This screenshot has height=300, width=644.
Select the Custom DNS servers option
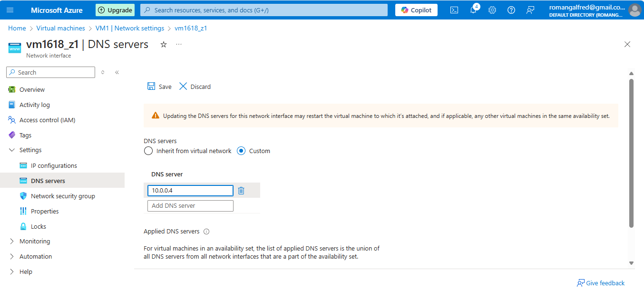tap(242, 151)
